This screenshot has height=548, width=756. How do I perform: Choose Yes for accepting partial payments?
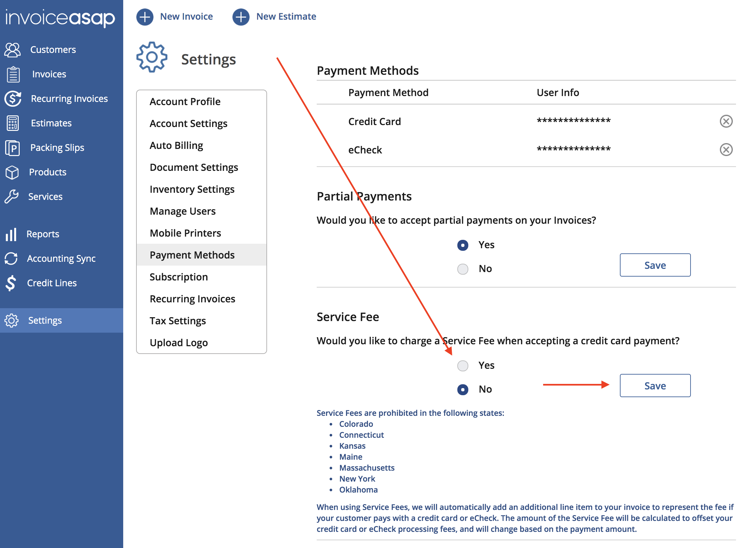point(462,245)
